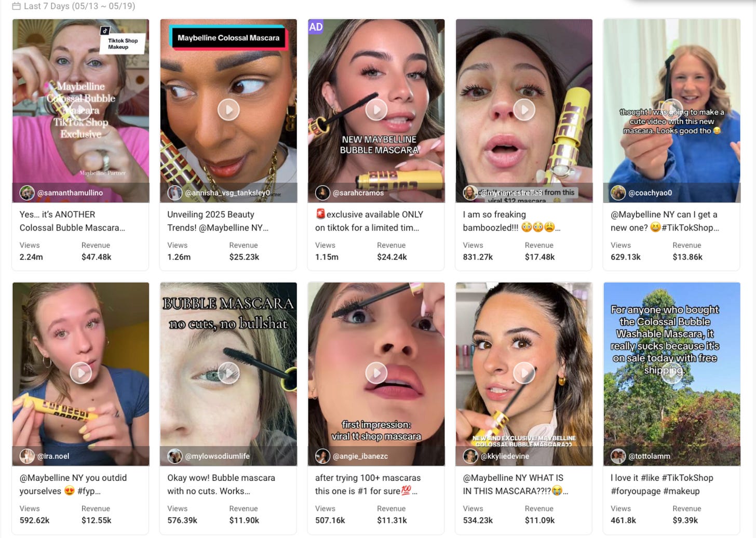This screenshot has height=538, width=756.
Task: Play the @ira.noel video
Action: (x=81, y=373)
